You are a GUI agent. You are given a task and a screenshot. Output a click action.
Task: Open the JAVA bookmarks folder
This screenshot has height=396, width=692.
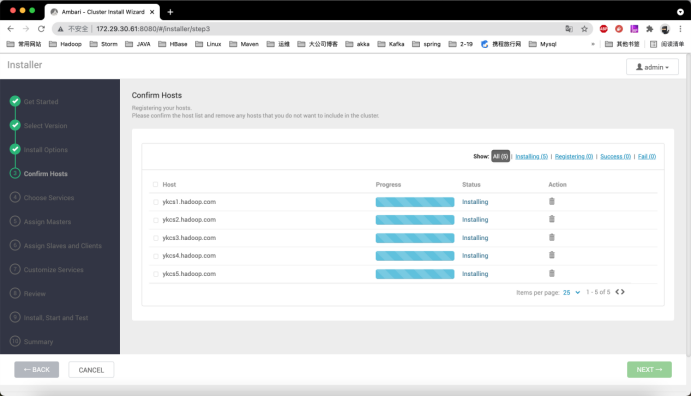(x=138, y=44)
